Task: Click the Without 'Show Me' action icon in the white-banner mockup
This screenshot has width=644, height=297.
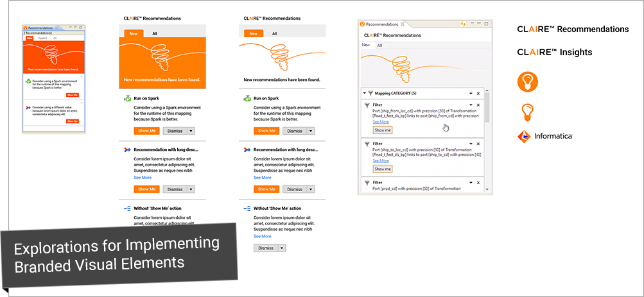Action: click(x=247, y=208)
